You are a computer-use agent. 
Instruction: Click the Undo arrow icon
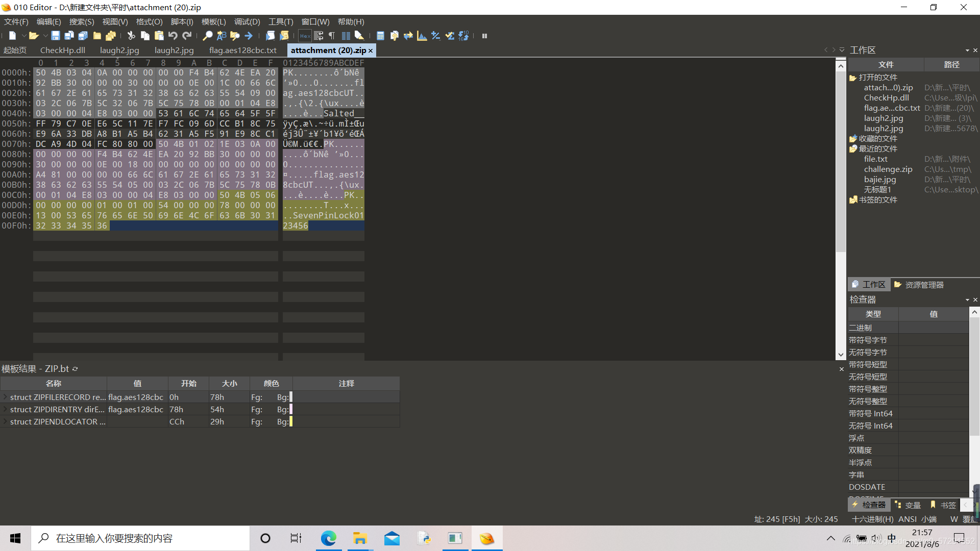[x=173, y=36]
